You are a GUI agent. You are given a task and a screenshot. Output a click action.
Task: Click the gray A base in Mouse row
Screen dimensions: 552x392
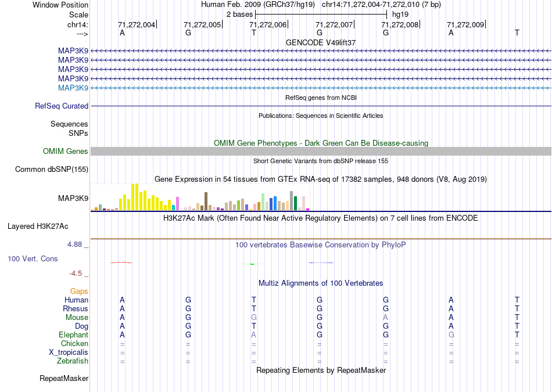385,318
